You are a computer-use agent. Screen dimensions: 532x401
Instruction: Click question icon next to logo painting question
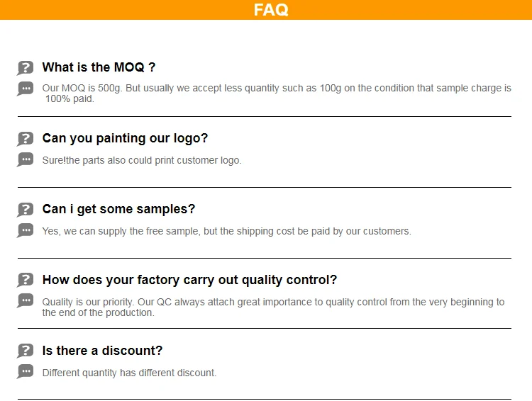(x=26, y=139)
